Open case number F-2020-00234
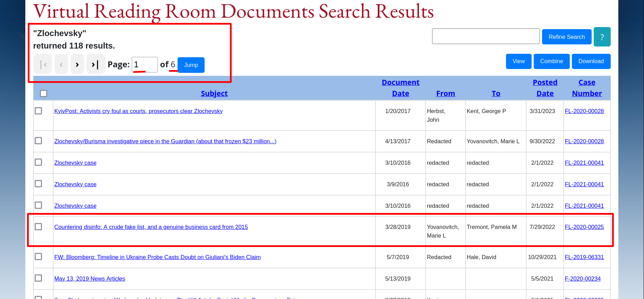Screen dimensions: 644x299 click(x=583, y=279)
